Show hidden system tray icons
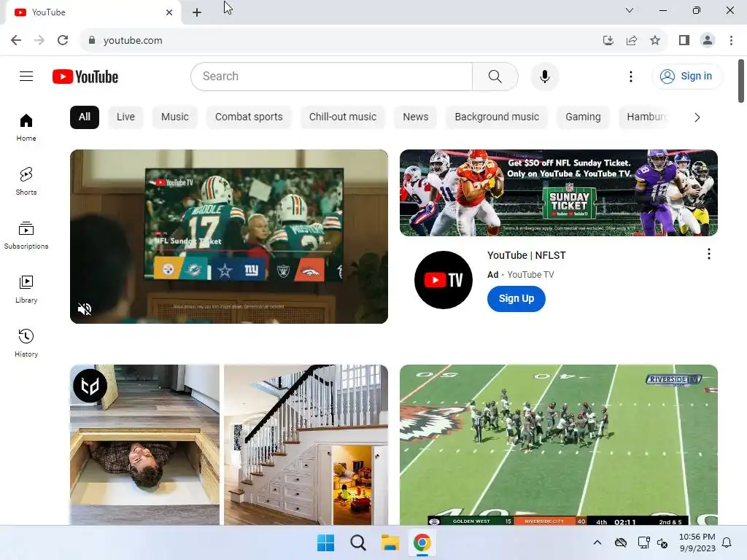The image size is (747, 560). tap(597, 542)
